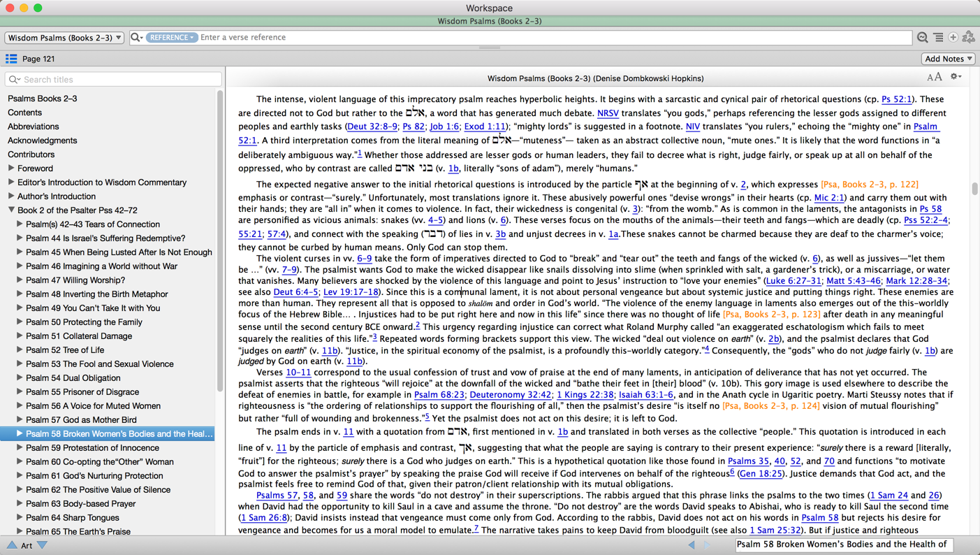This screenshot has height=555, width=980.
Task: Open the gear settings menu
Action: click(x=956, y=77)
